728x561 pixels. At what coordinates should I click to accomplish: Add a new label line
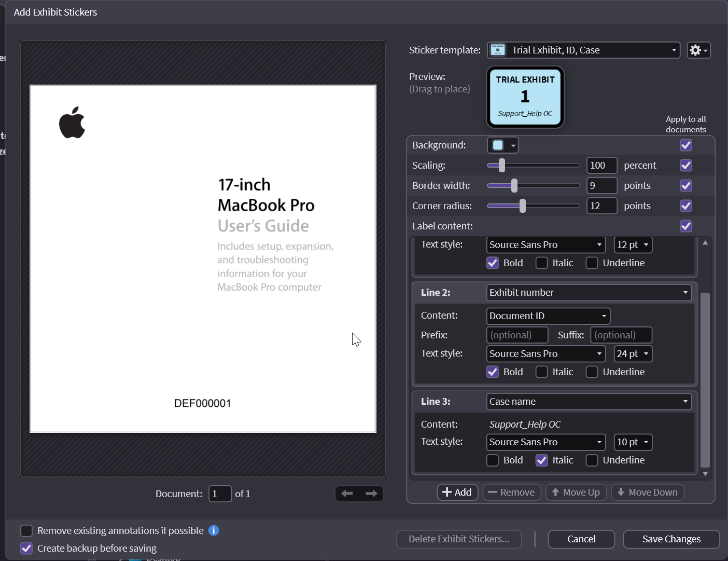(x=457, y=492)
